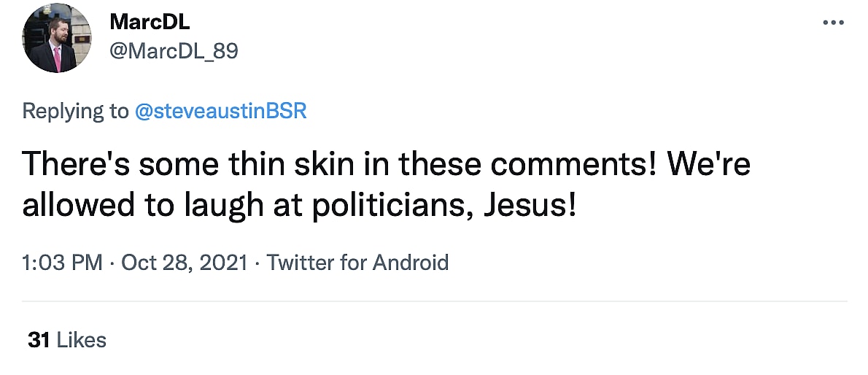Click MarcDL's profile avatar photo
Viewport: 868px width, 375px height.
pyautogui.click(x=57, y=38)
